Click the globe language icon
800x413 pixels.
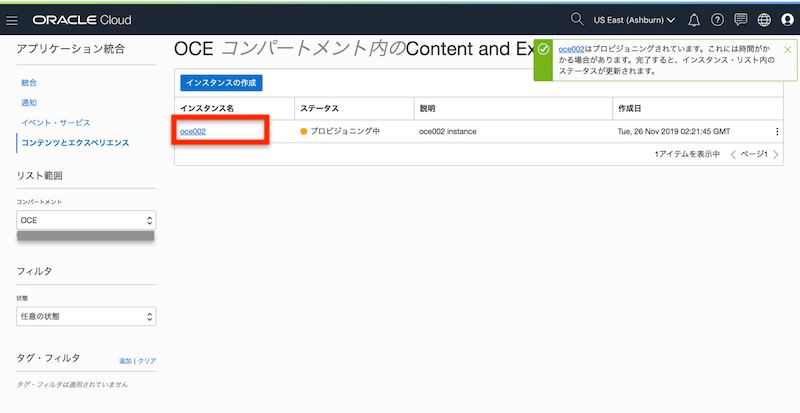[x=765, y=20]
